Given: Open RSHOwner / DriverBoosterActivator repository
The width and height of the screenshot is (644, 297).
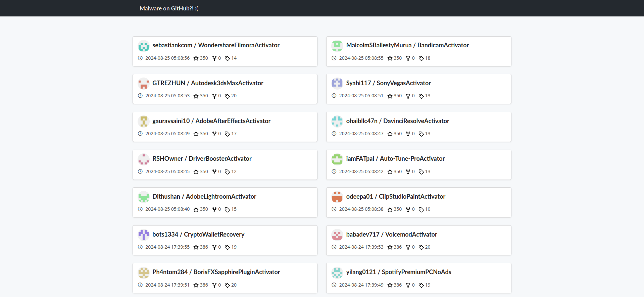Looking at the screenshot, I should [x=202, y=159].
